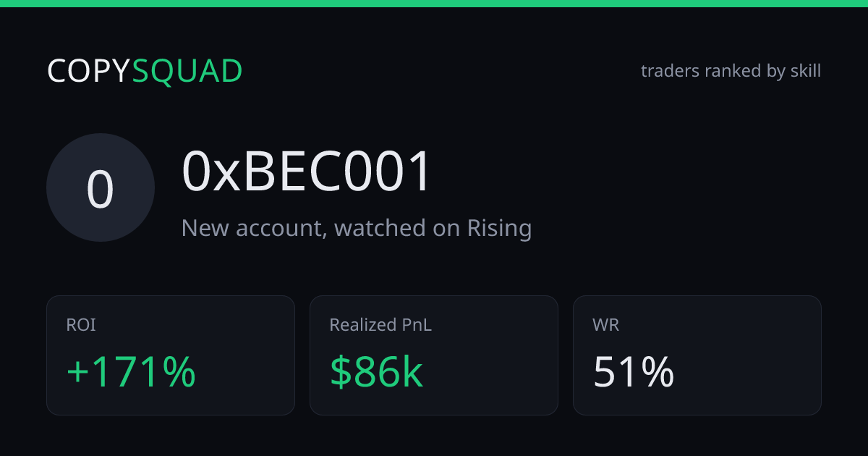Click the green SQUAD part of logo
868x456 pixels.
click(187, 71)
